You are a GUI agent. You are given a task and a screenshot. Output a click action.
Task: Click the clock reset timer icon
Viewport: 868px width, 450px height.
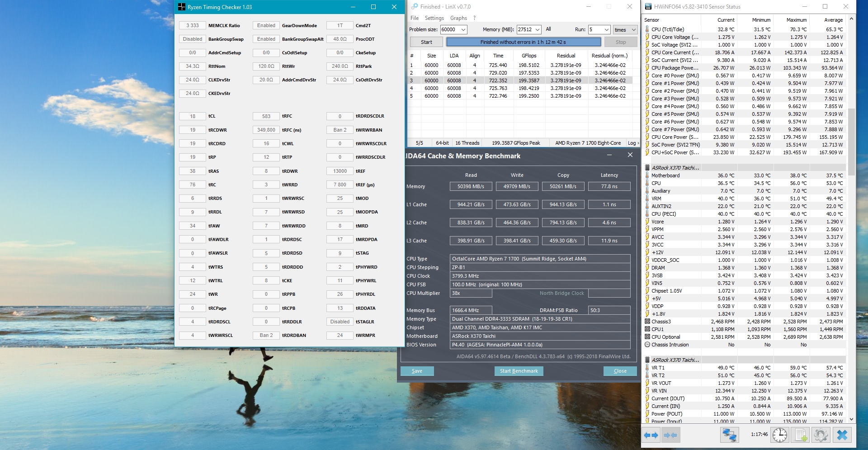[x=780, y=435]
